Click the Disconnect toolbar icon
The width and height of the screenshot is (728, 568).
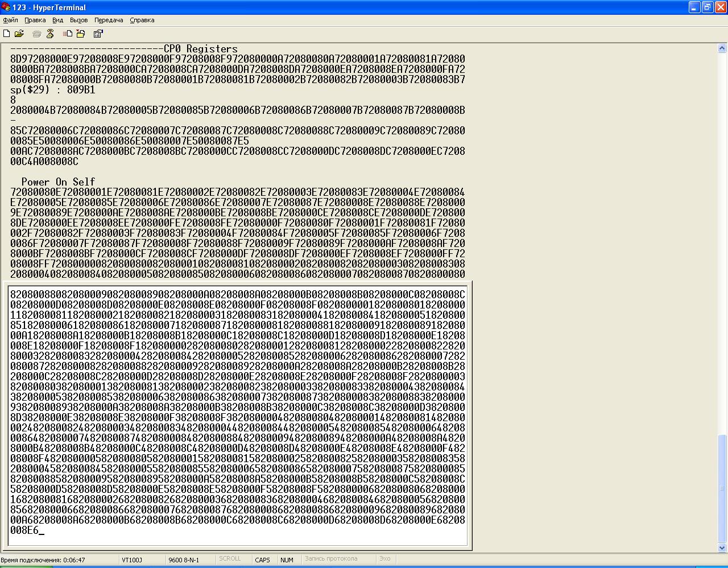click(x=50, y=34)
